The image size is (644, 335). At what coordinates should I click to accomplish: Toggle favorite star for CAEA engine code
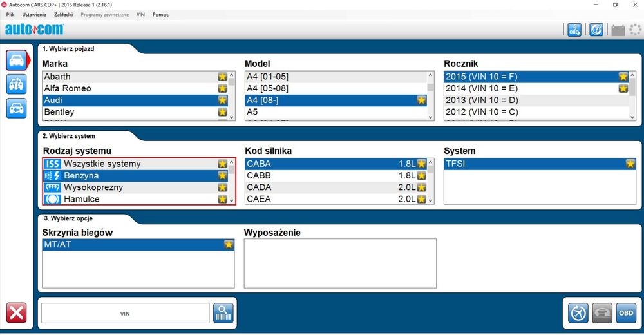point(421,199)
